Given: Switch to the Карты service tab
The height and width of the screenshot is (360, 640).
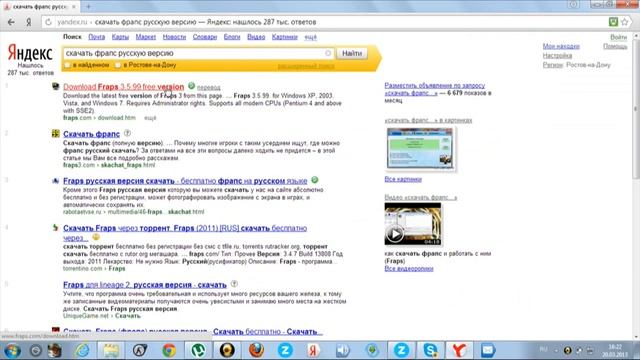Looking at the screenshot, I should (120, 37).
